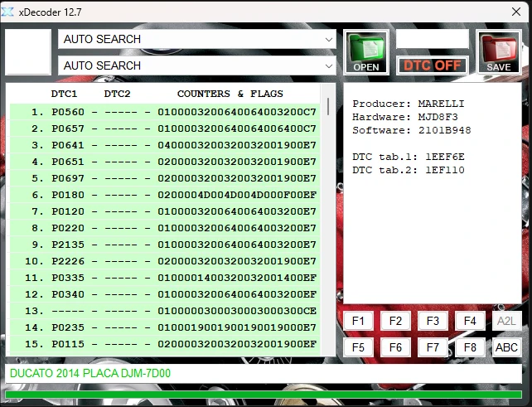The image size is (532, 407).
Task: Select row 3 with DTC P0641
Action: (165, 145)
